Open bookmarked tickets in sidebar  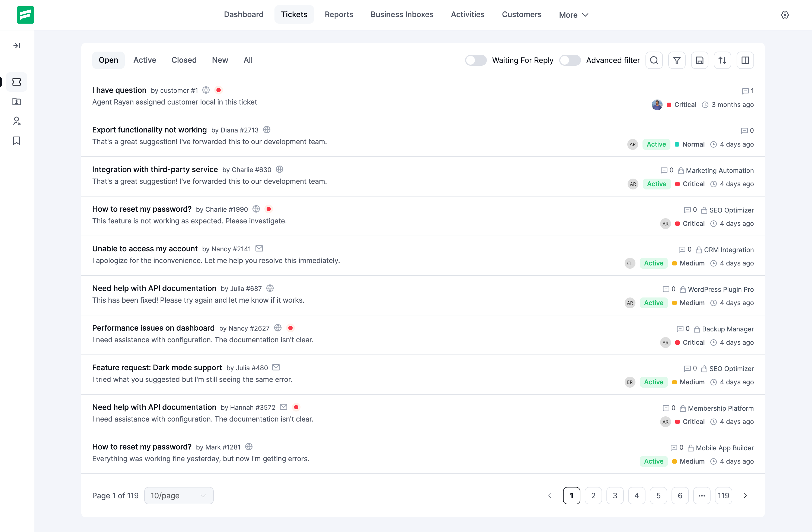pyautogui.click(x=17, y=141)
